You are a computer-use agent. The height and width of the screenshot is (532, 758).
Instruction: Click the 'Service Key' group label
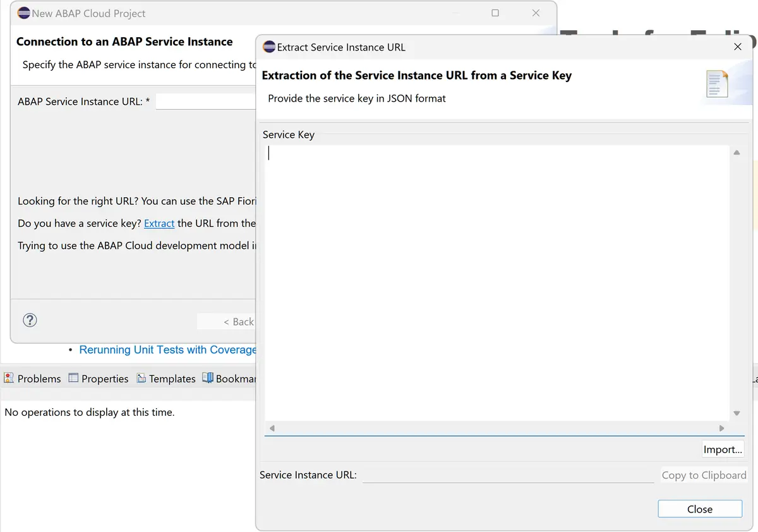[288, 135]
